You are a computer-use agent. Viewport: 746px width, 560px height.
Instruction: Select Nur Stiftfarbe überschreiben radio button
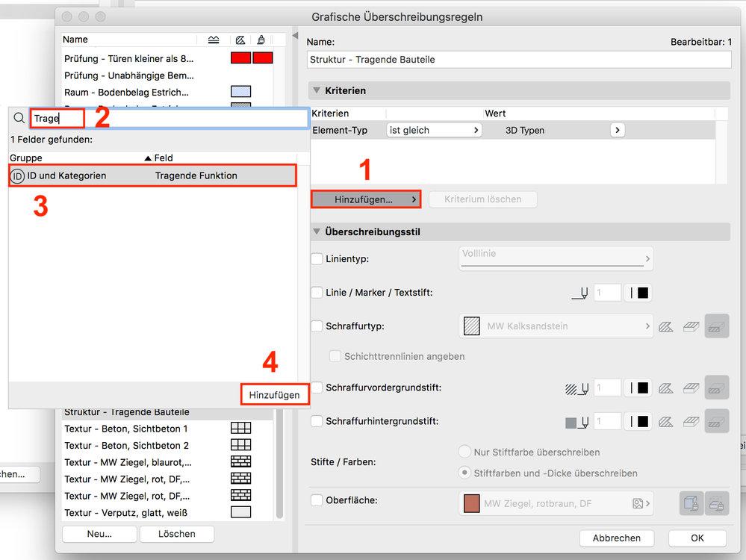click(464, 452)
